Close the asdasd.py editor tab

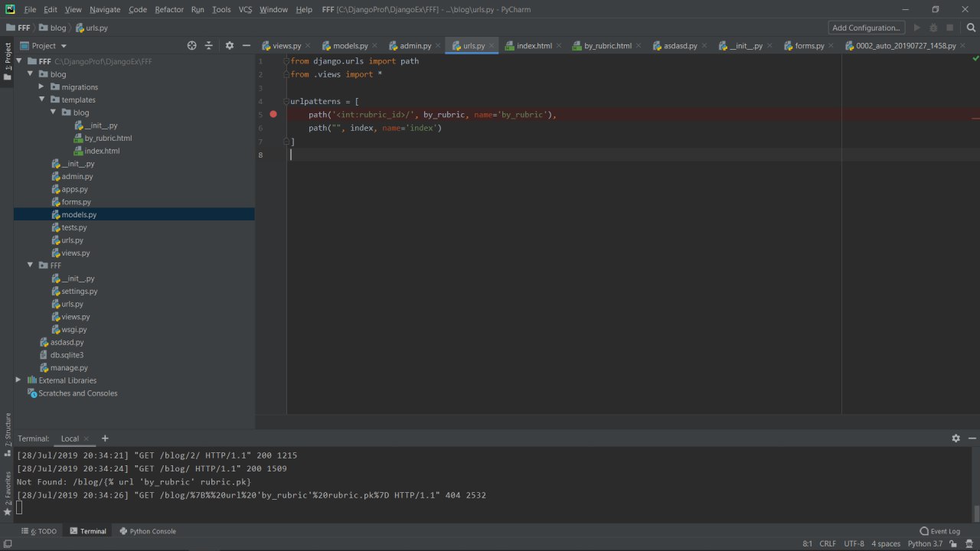[704, 46]
